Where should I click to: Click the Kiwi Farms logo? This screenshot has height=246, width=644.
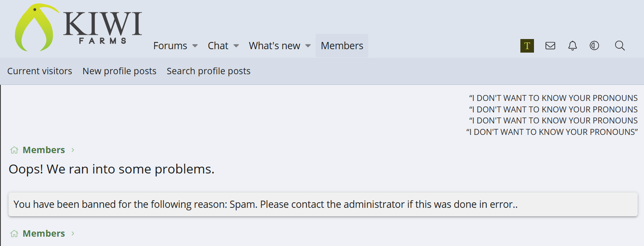[79, 27]
